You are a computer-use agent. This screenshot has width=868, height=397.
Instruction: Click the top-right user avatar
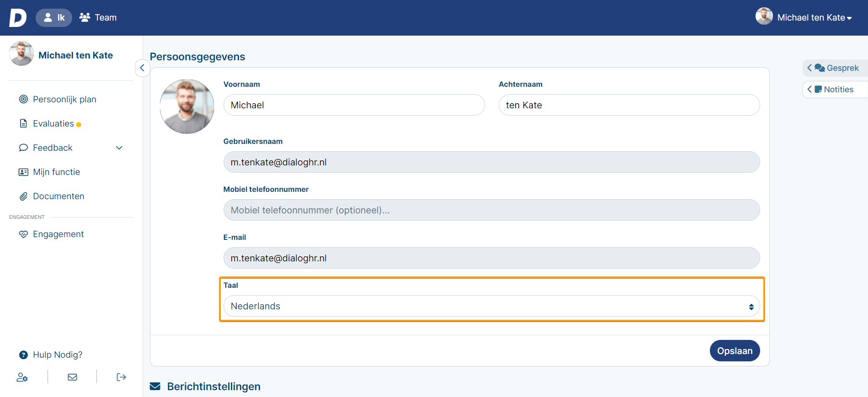tap(764, 16)
